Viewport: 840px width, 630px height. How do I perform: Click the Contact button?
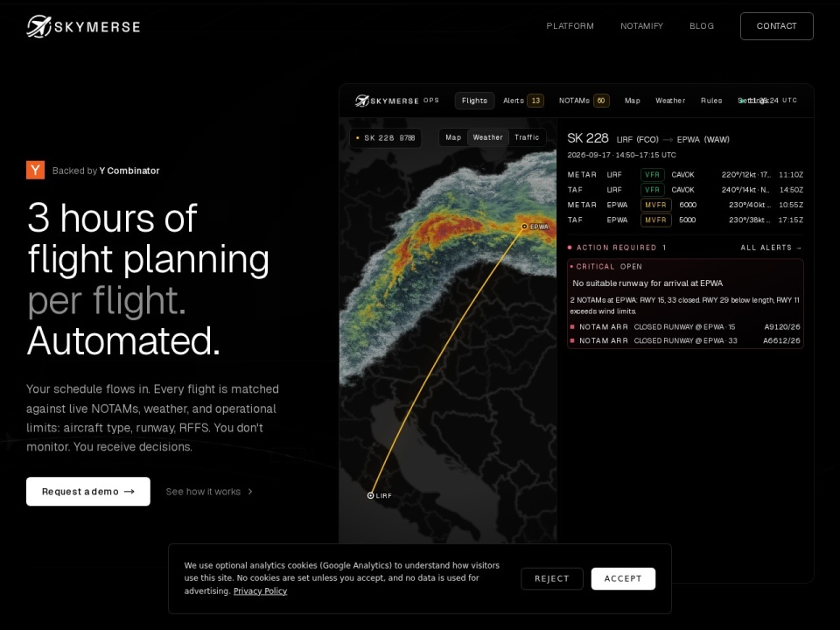pyautogui.click(x=776, y=25)
